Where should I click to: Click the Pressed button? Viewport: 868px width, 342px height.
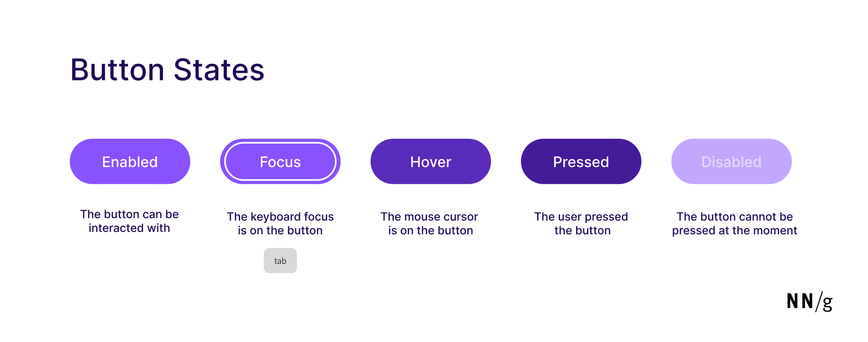(x=581, y=161)
